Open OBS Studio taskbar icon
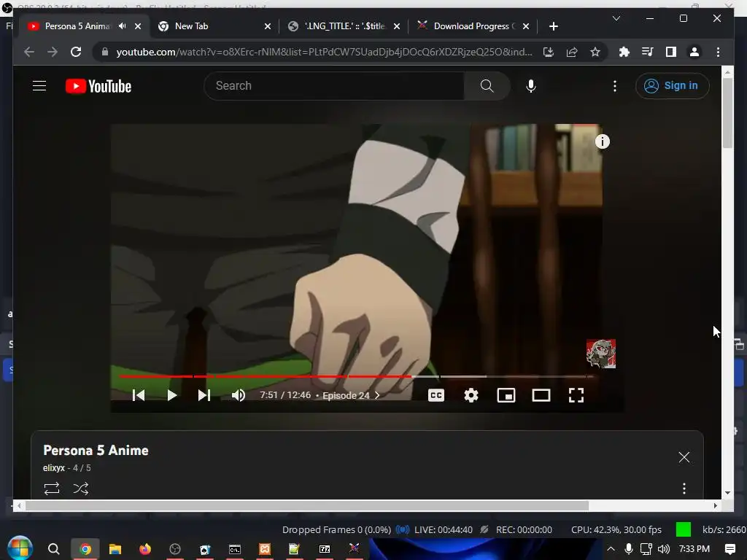This screenshot has width=747, height=560. pyautogui.click(x=175, y=549)
